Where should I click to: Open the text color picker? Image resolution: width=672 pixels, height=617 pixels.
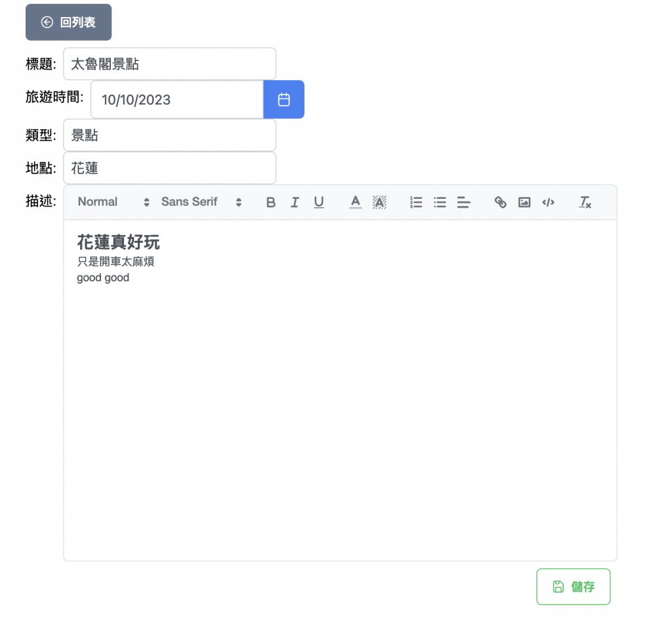(x=355, y=202)
